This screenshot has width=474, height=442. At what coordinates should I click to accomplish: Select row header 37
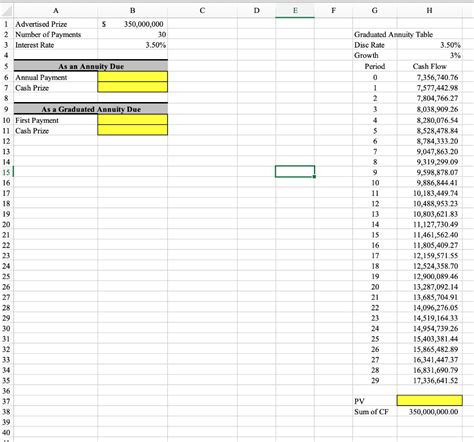point(6,401)
